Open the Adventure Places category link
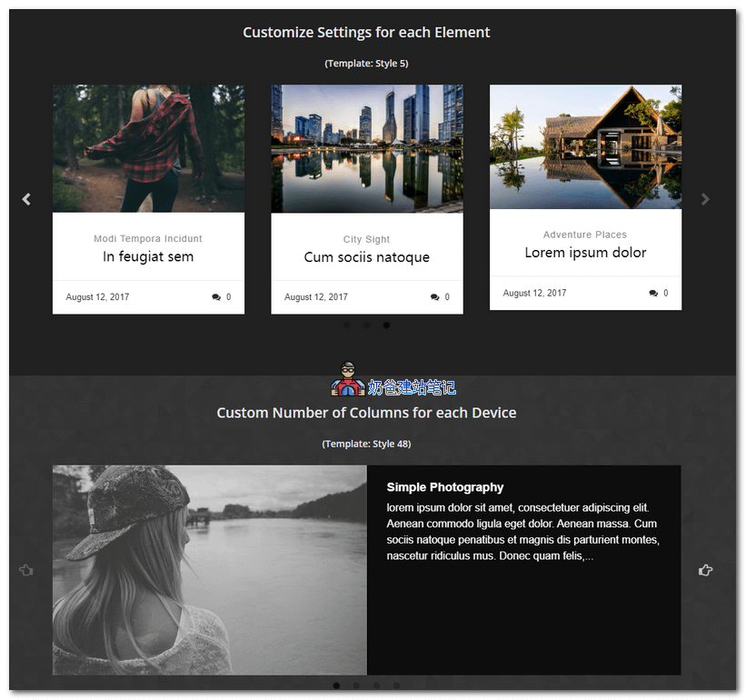 pos(585,235)
